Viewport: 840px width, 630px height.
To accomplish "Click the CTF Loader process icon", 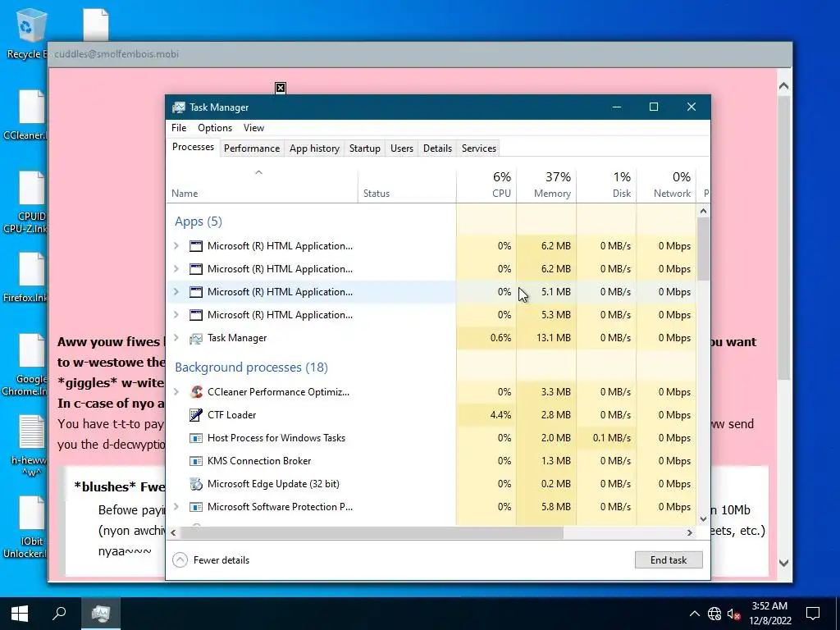I will coord(196,414).
